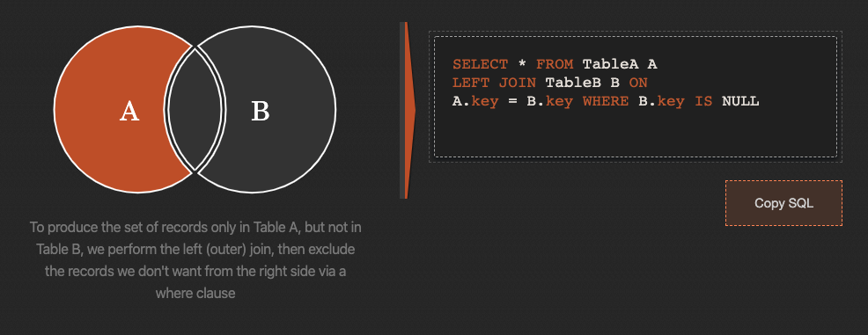Click the orange arrow divider beside the code box
Image resolution: width=868 pixels, height=335 pixels.
coord(408,110)
